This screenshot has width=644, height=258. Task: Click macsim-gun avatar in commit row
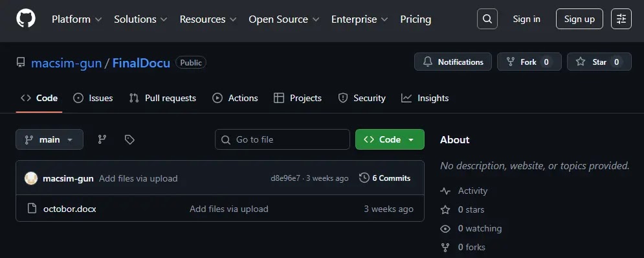point(31,178)
